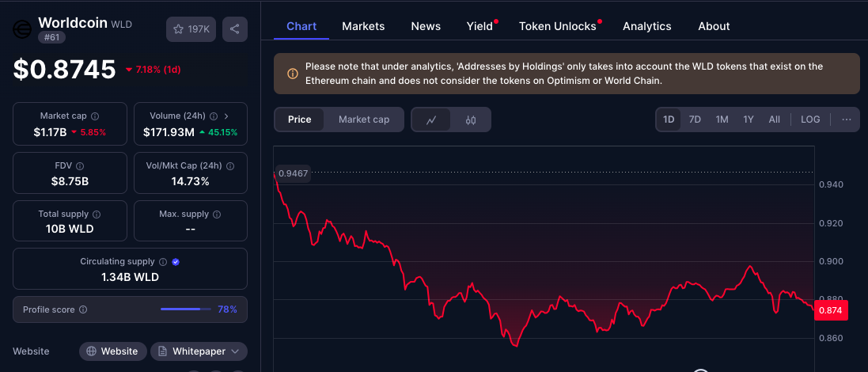Select the line chart icon
The image size is (868, 372).
[x=431, y=120]
